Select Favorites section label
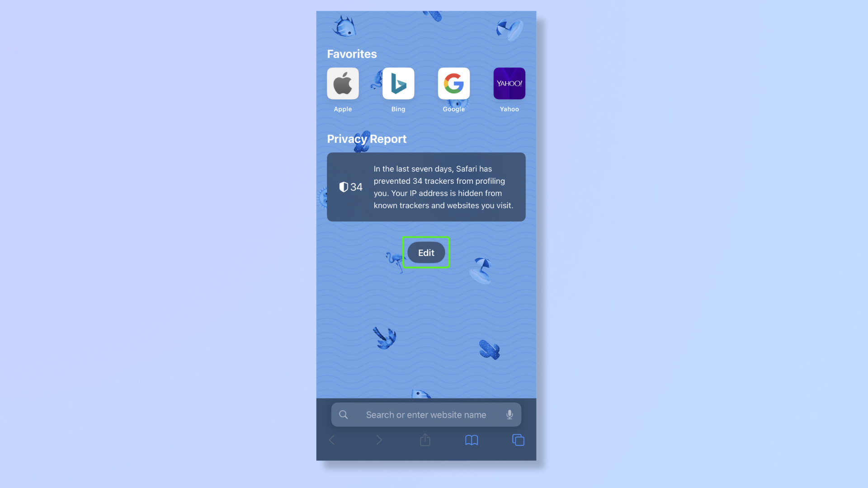 [352, 54]
